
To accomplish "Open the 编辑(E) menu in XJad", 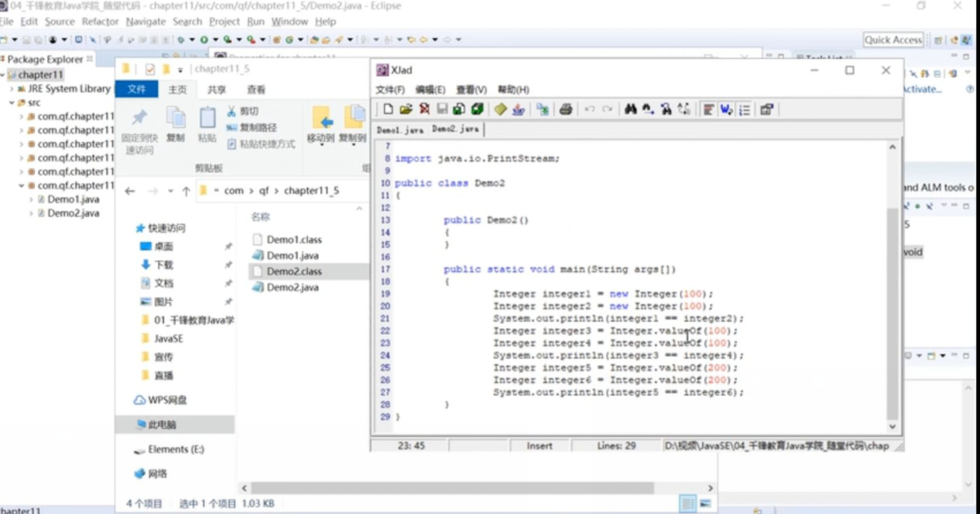I will point(430,90).
